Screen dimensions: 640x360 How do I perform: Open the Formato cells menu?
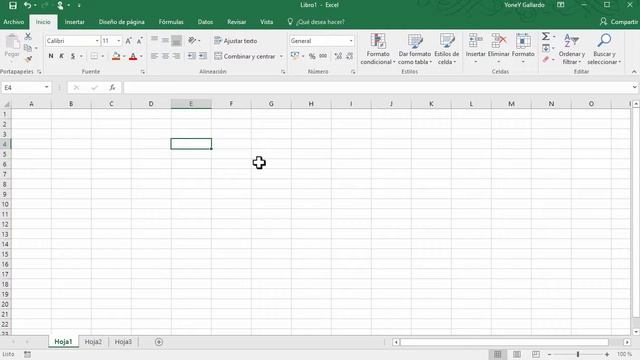pos(523,49)
